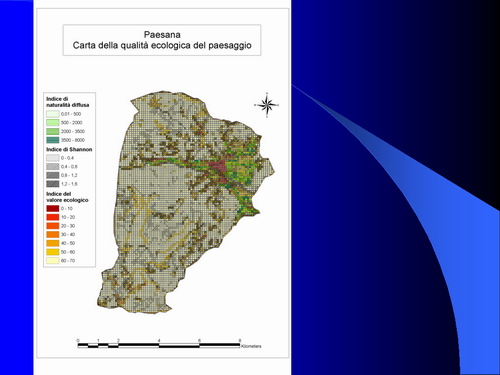Select the red 10 - 20 swatch
The width and height of the screenshot is (500, 375).
tap(53, 217)
